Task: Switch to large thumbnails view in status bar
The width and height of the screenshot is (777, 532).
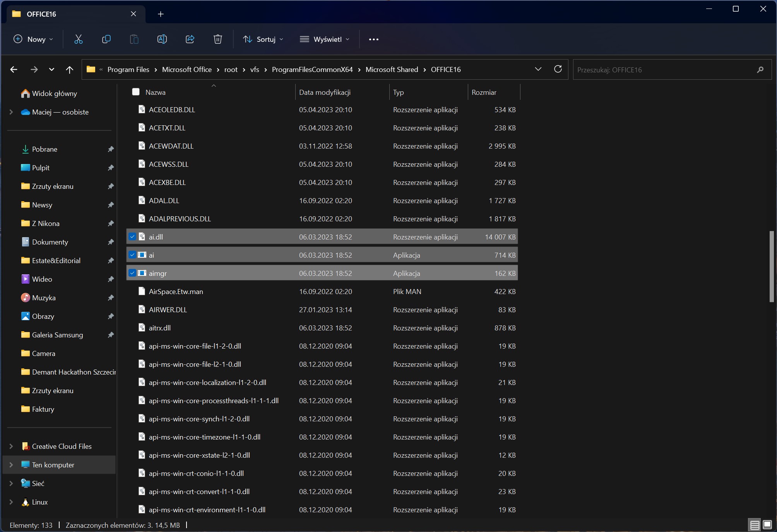Action: [767, 525]
